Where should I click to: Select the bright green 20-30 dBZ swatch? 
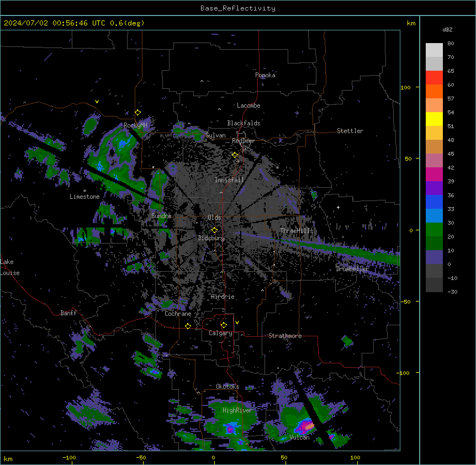pyautogui.click(x=434, y=230)
